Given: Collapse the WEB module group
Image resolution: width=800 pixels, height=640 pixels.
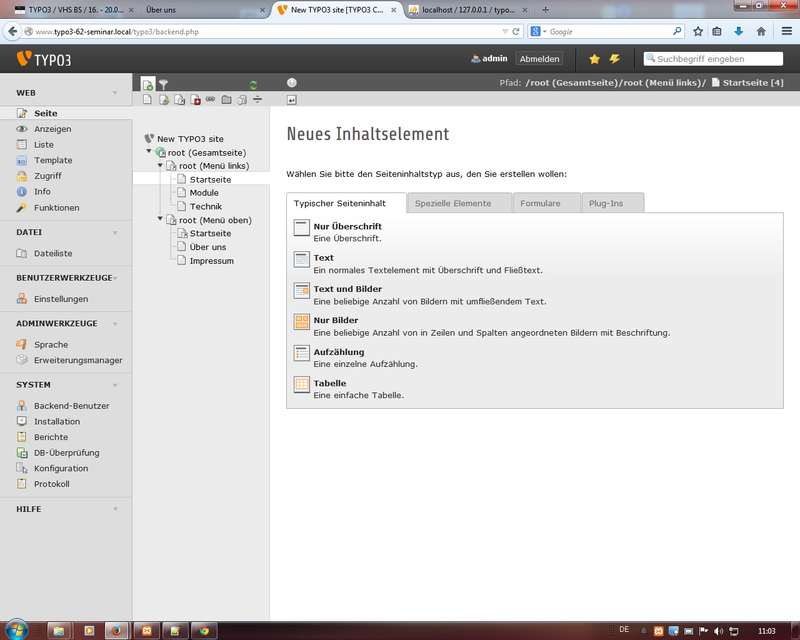Looking at the screenshot, I should click(x=115, y=93).
